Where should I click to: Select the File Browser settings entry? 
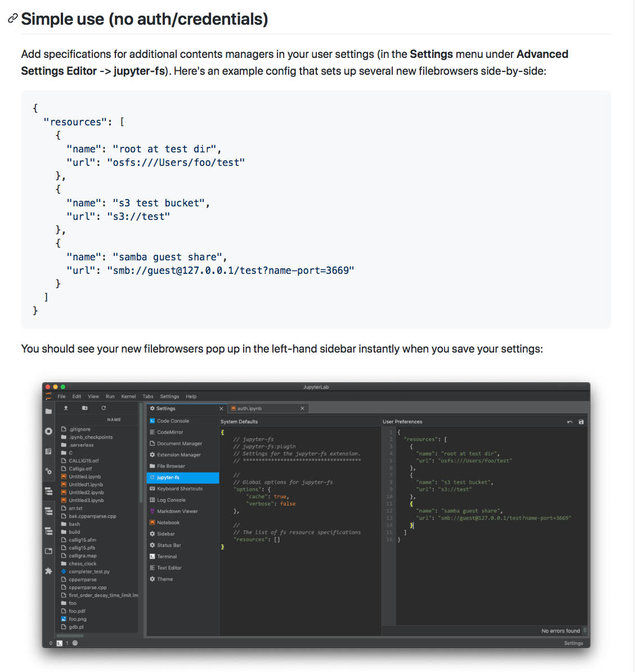(183, 466)
